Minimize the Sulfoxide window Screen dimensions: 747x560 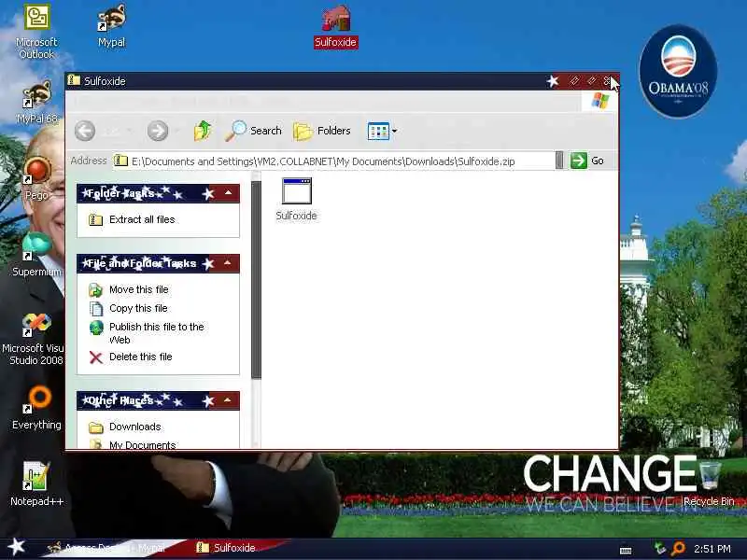pyautogui.click(x=574, y=81)
